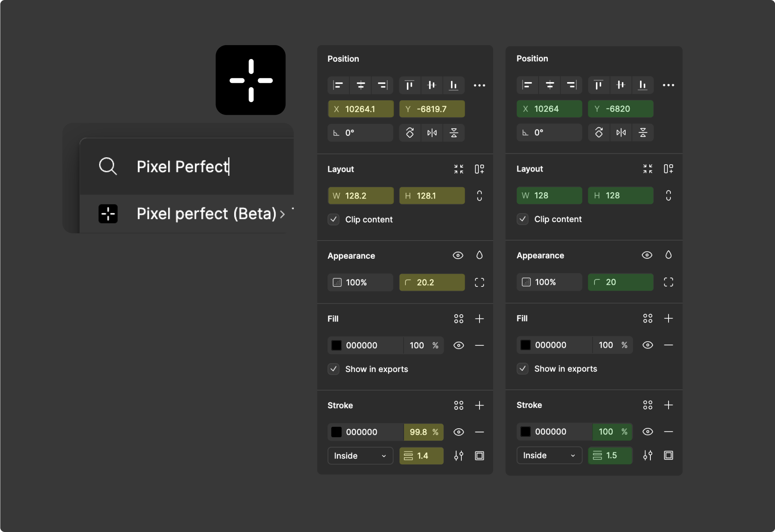
Task: Remove the stroke in the right panel
Action: click(x=668, y=432)
